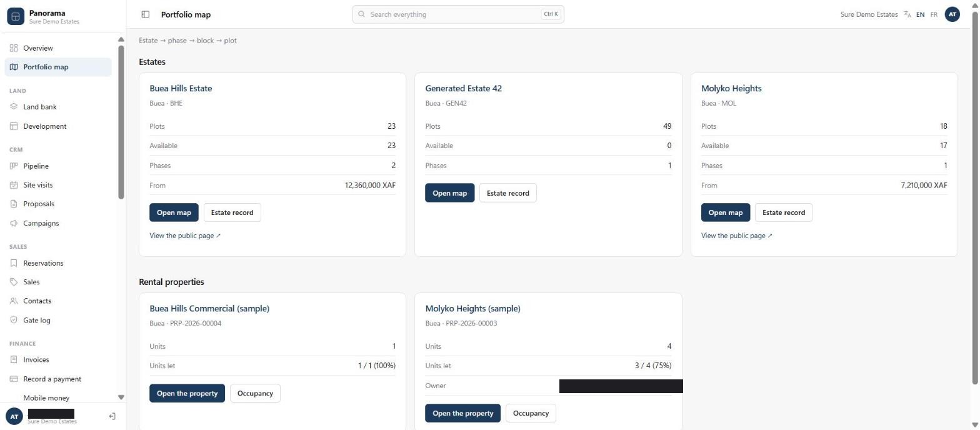Click the Invoices receipt icon
Screen dimensions: 980x430
pyautogui.click(x=14, y=359)
